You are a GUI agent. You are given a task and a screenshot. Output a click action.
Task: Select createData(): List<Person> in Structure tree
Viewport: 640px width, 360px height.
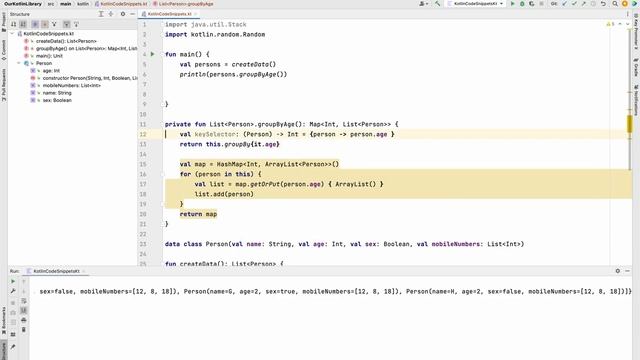point(66,41)
